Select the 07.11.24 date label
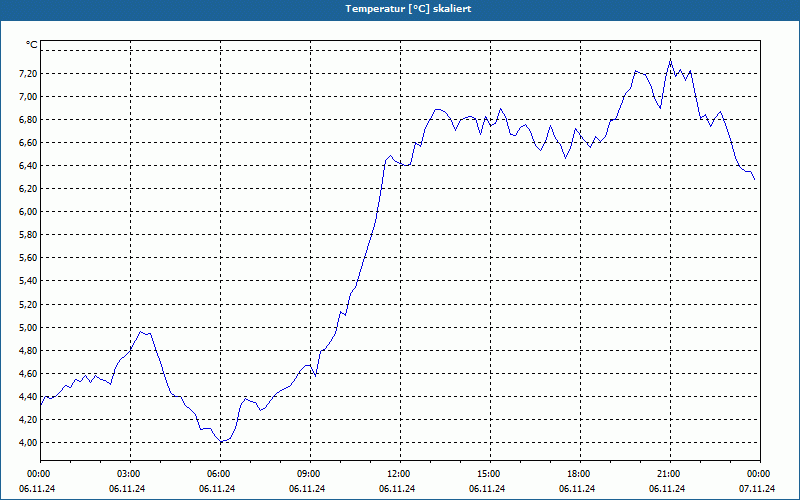Screen dimensions: 800x500 [757, 489]
